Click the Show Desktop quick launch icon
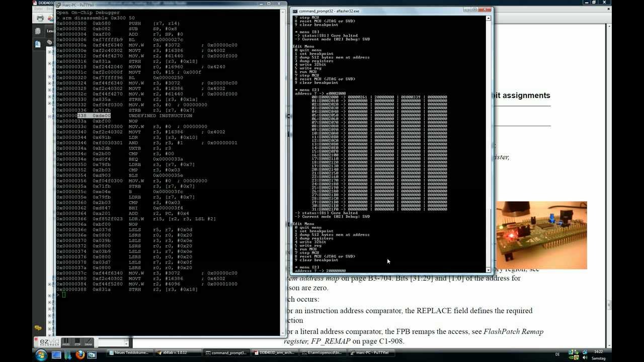 point(56,354)
